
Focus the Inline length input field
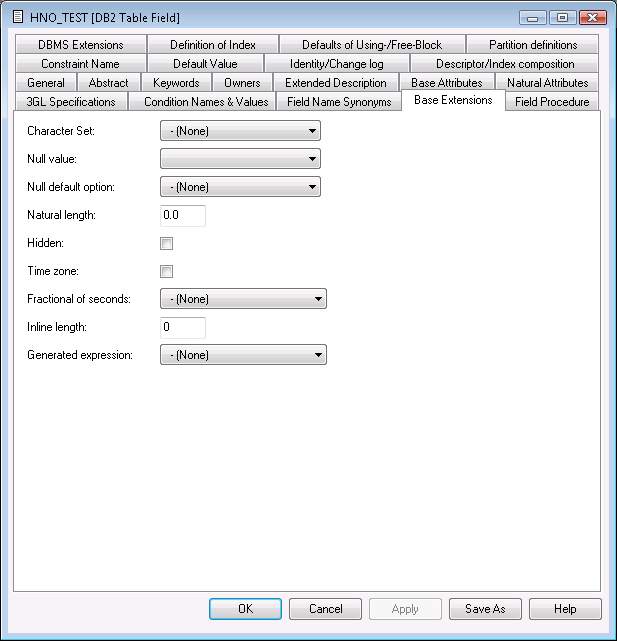tap(182, 327)
